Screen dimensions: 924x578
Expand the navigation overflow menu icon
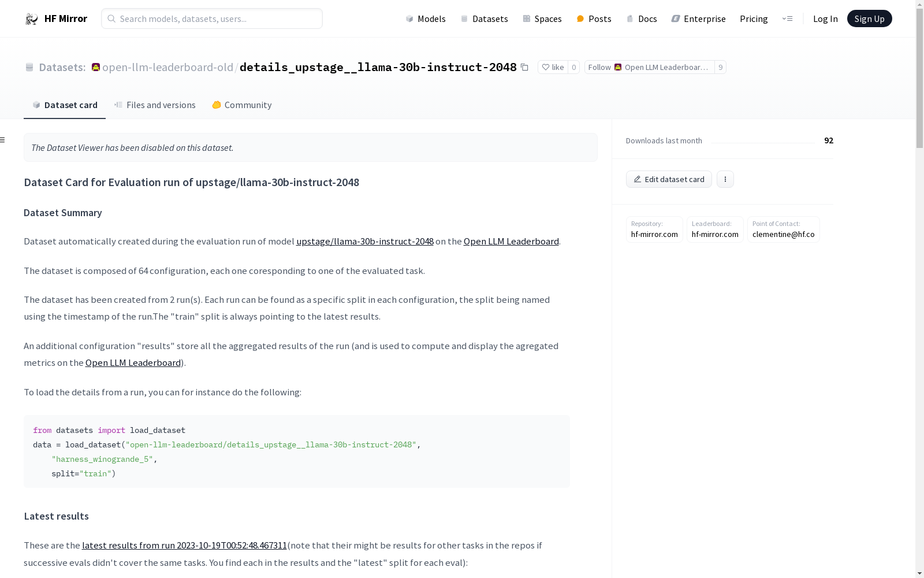(x=787, y=18)
